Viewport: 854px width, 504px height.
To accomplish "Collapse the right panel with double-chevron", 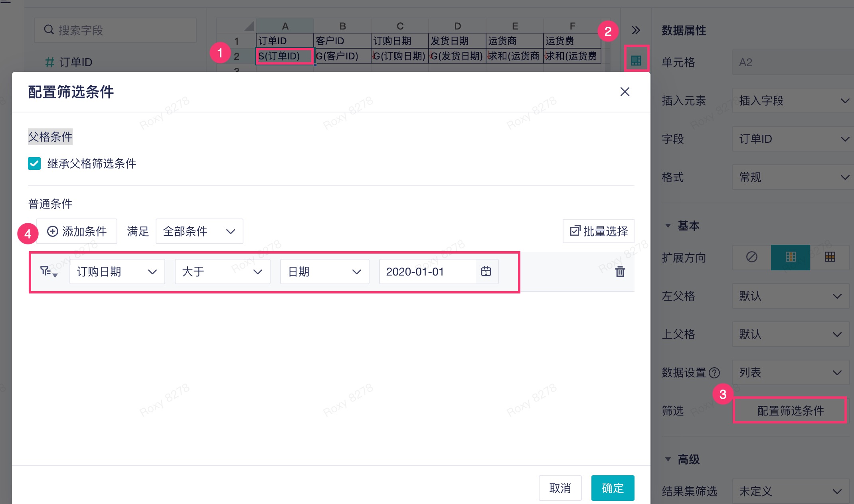I will click(x=636, y=30).
